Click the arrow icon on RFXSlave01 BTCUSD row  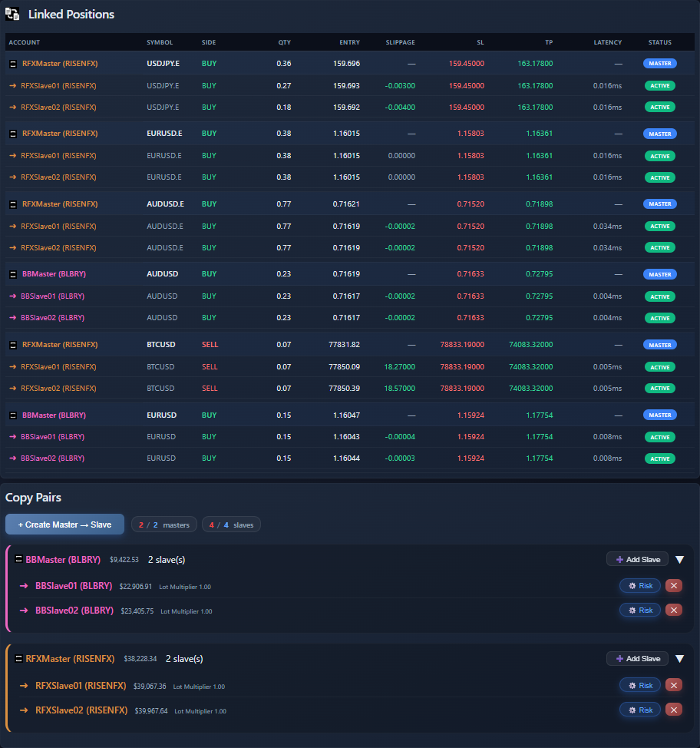coord(13,367)
